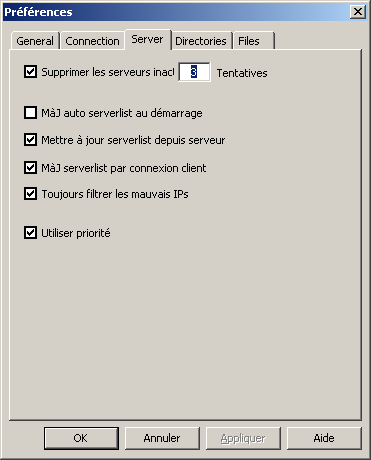Viewport: 371px width, 460px height.
Task: Select the Server tab
Action: 147,39
